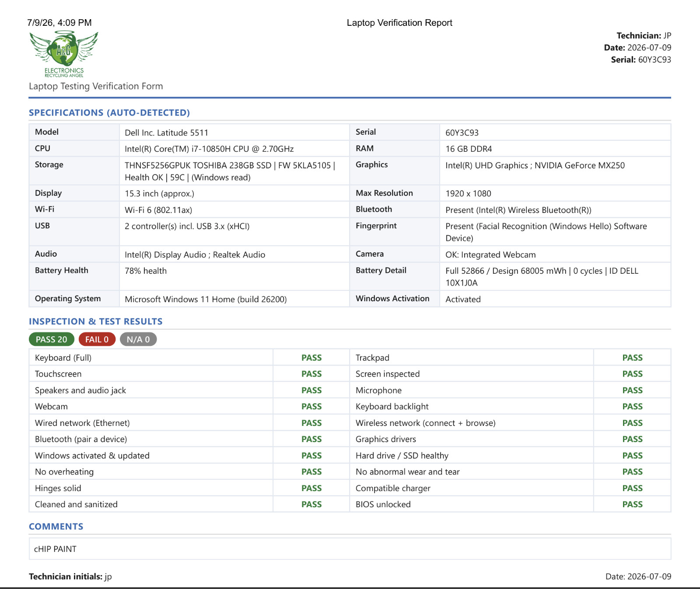Image resolution: width=700 pixels, height=589 pixels.
Task: Select the Wi-Fi 6 (802.11ax) value
Action: (158, 210)
